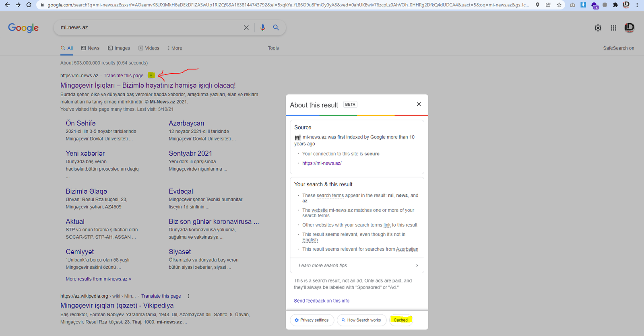This screenshot has width=644, height=336.
Task: Reload the page in browser
Action: (x=29, y=5)
